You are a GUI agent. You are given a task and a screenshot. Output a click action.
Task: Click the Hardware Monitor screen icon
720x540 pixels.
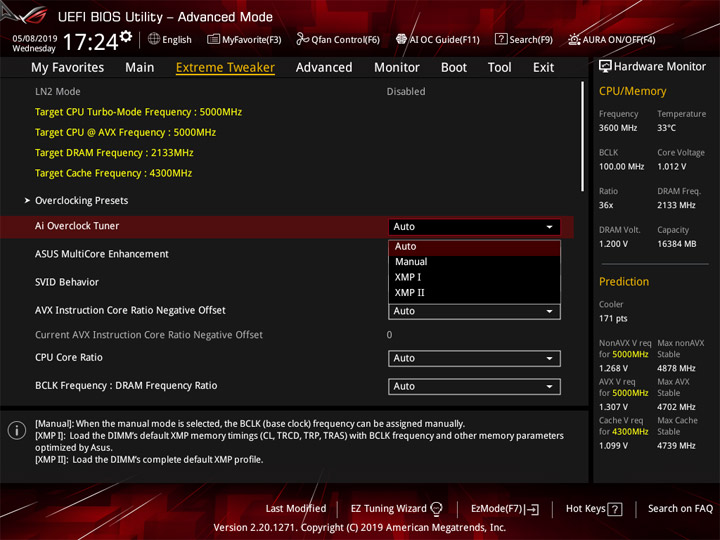point(605,66)
